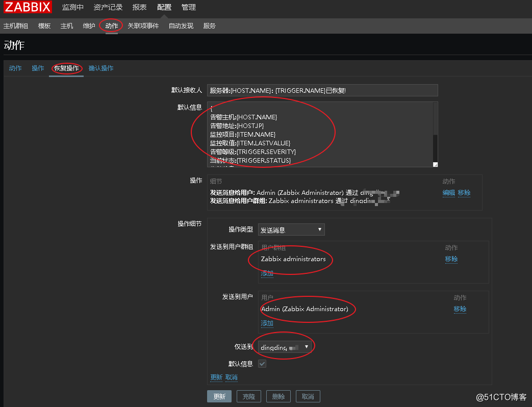Click the 更新 link in operation details
This screenshot has height=407, width=532.
click(216, 377)
